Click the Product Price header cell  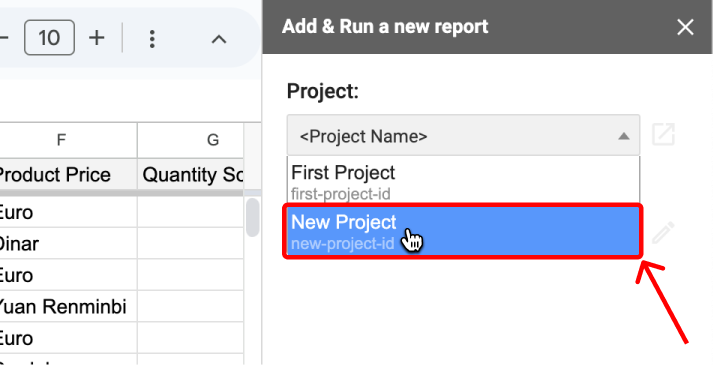68,175
